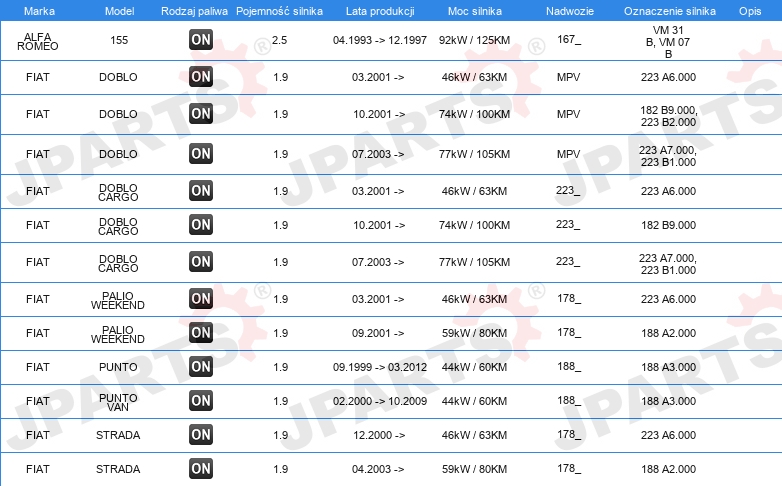Click the ON badge in the Punto Van row
Screen dimensions: 782x486
tap(201, 400)
